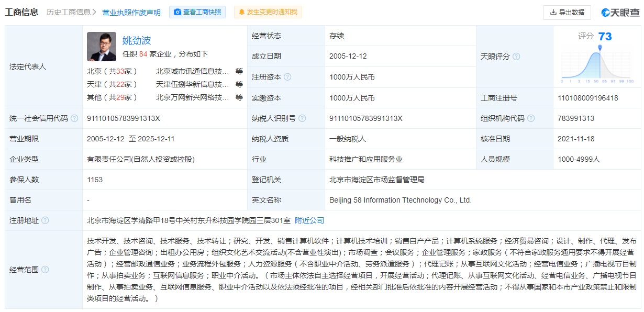Click the 工商信息 section heading
This screenshot has height=312, width=644.
pyautogui.click(x=21, y=12)
